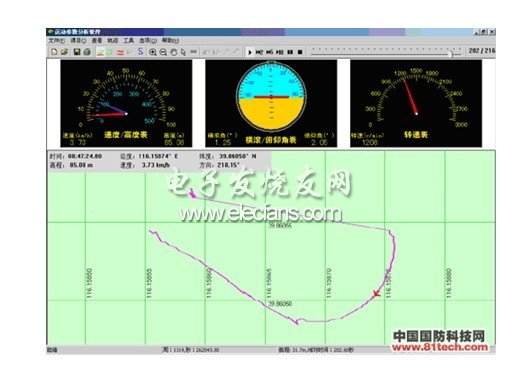Select the arrow pointer tool
This screenshot has height=386, width=521.
(x=183, y=52)
